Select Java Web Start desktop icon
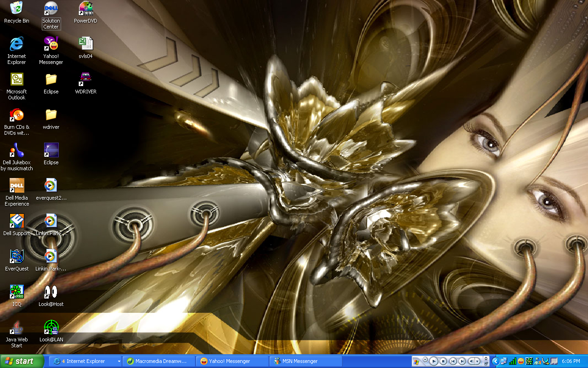 pyautogui.click(x=17, y=334)
